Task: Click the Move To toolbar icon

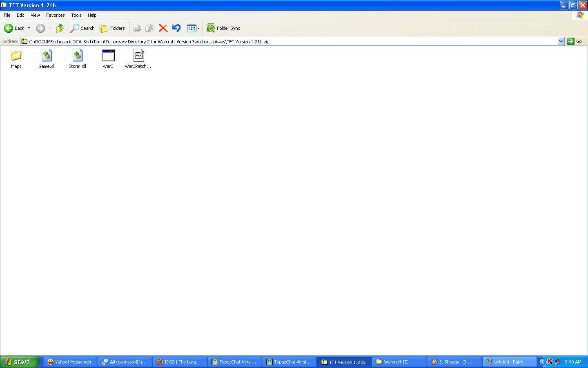Action: point(137,28)
